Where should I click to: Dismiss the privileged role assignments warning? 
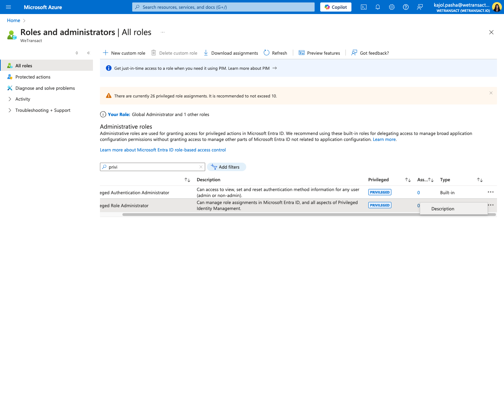[491, 93]
